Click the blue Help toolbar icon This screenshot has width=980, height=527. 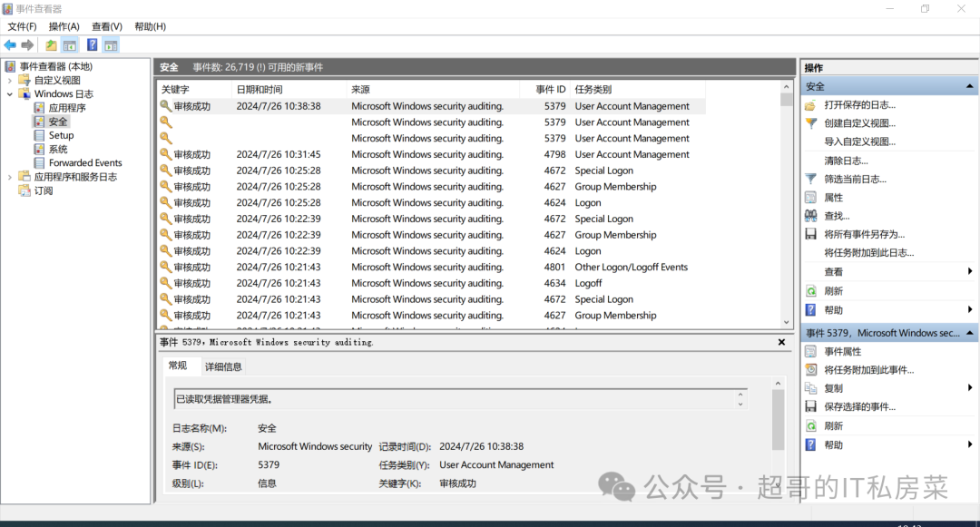[x=92, y=45]
